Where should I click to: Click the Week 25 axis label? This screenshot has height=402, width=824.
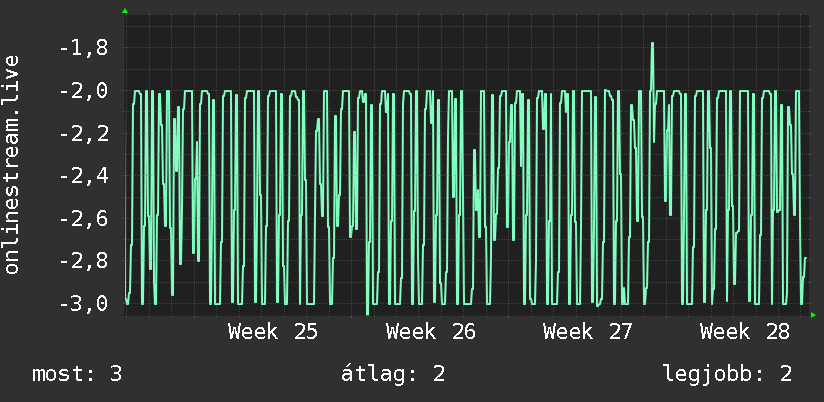[x=273, y=332]
